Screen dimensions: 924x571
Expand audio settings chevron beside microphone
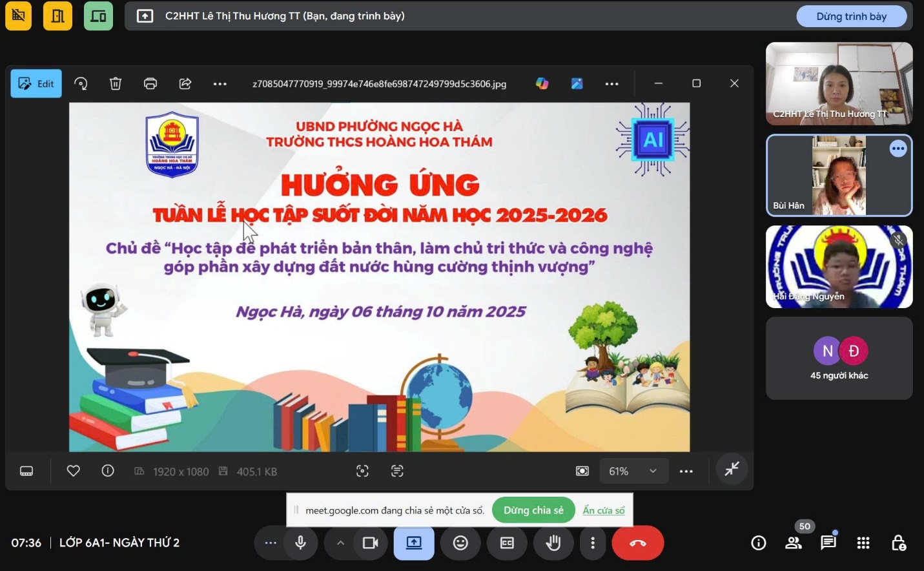pos(340,543)
